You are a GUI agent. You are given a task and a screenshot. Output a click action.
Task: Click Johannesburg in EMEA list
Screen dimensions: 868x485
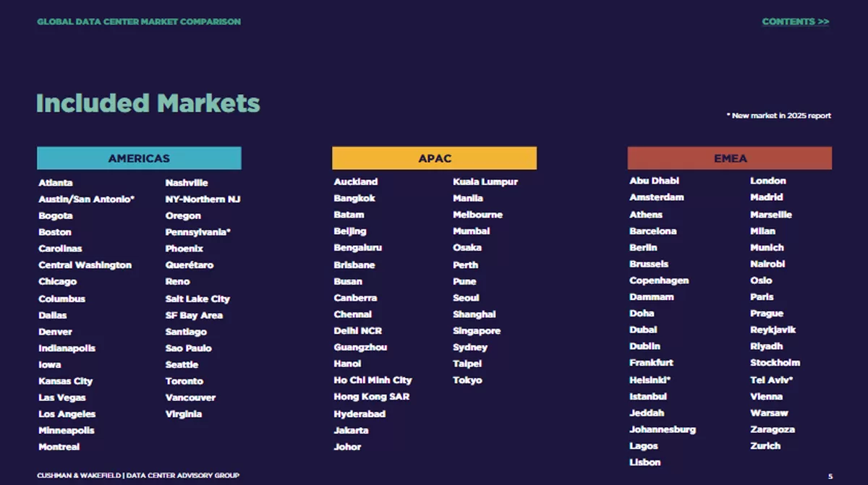pyautogui.click(x=663, y=429)
